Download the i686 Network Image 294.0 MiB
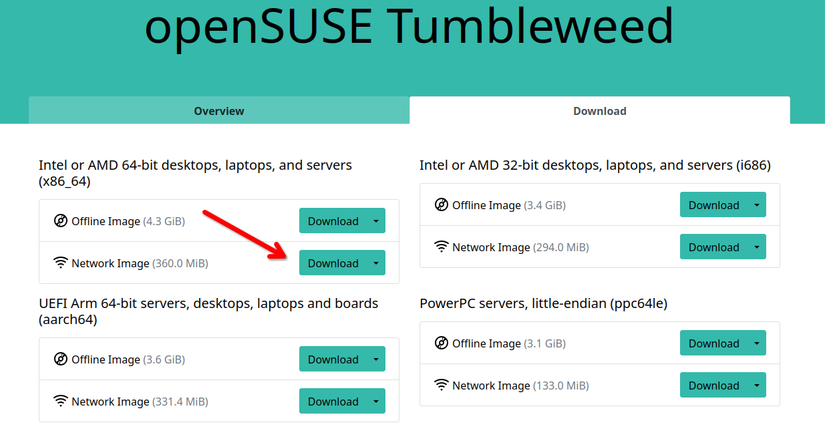The height and width of the screenshot is (429, 825). (x=714, y=247)
